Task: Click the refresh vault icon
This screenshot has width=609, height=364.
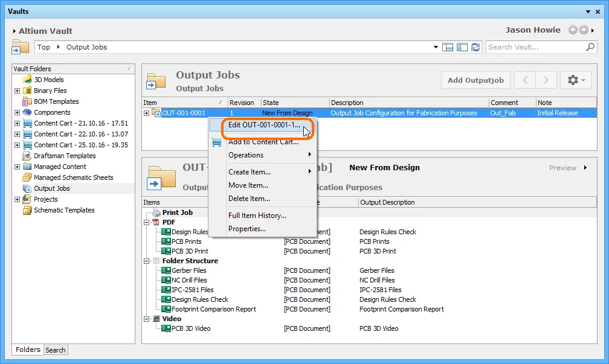Action: [475, 47]
